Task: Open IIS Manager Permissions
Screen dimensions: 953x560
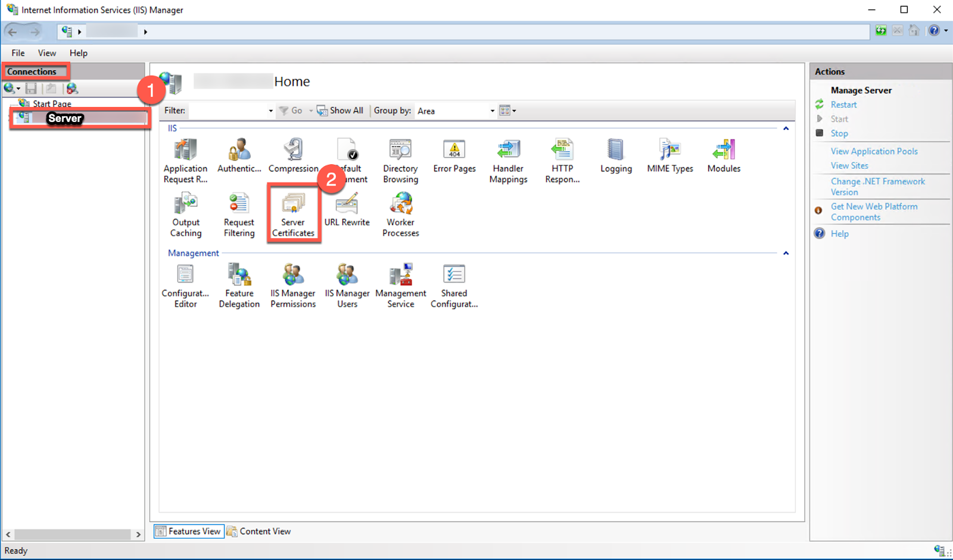Action: pyautogui.click(x=293, y=286)
